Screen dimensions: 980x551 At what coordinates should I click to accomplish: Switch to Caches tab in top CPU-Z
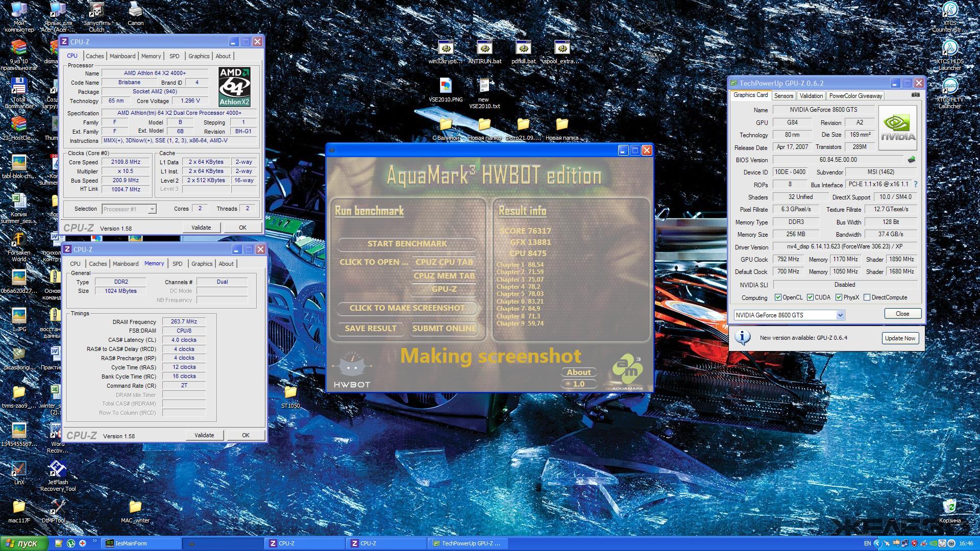click(x=94, y=56)
